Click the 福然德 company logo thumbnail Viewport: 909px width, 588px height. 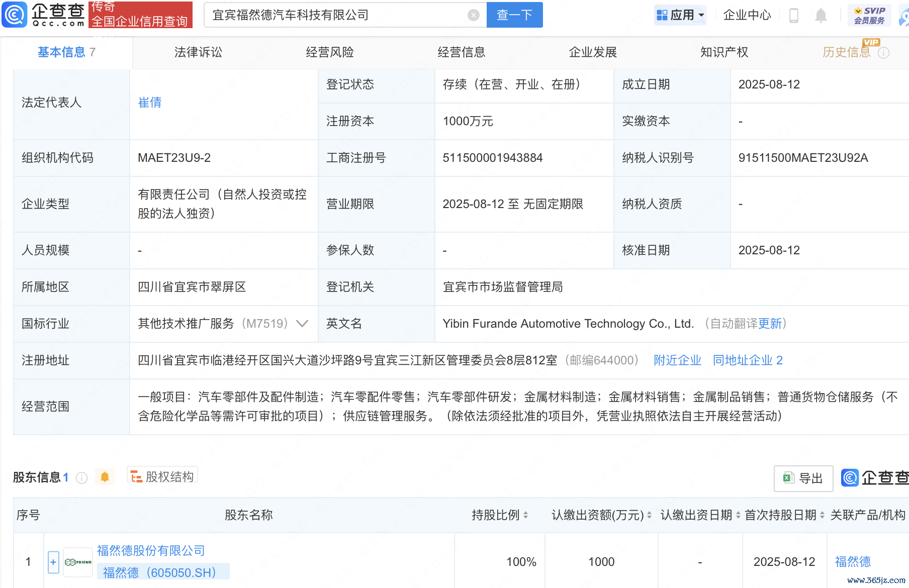[x=78, y=562]
